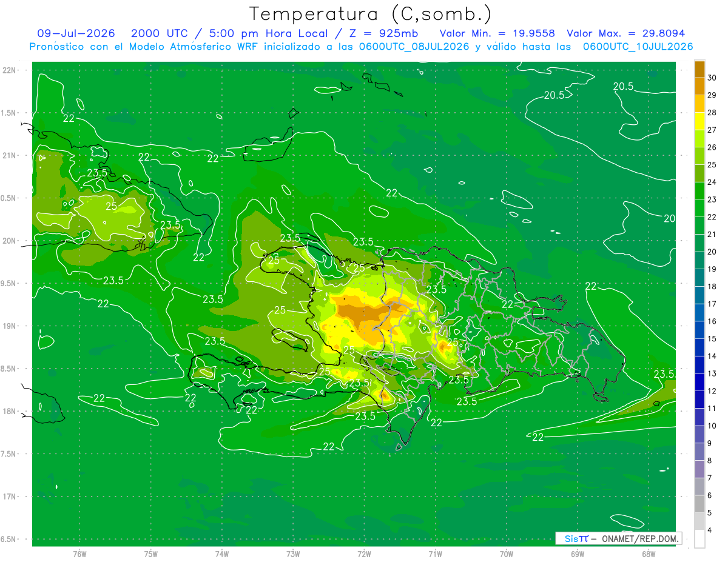Click the title Temperatura (C,somb.)
Viewport: 728px width, 562px height.
coord(371,14)
